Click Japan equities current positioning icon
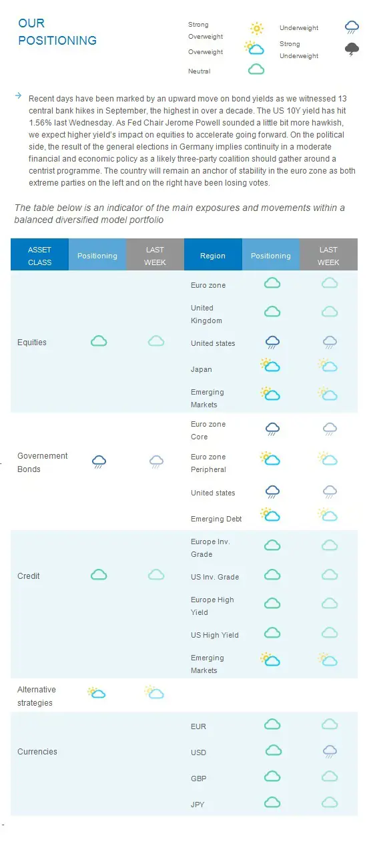Viewport: 367px width, 868px height. point(270,365)
